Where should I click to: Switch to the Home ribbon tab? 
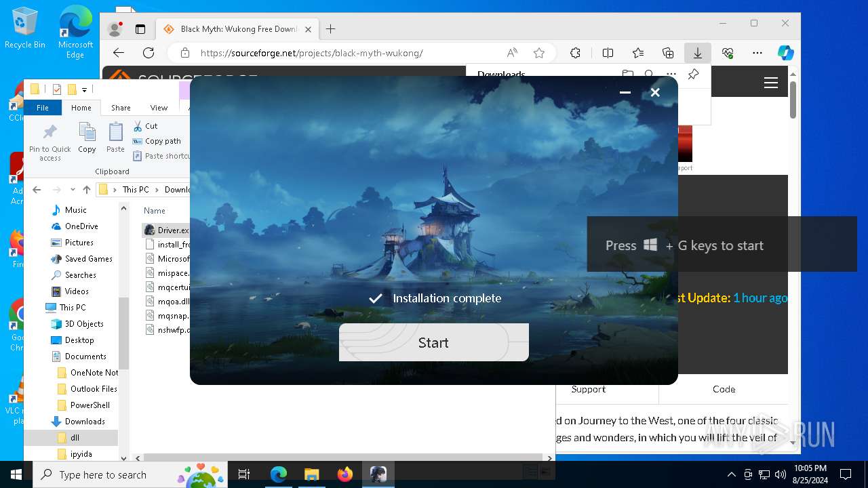(x=81, y=107)
